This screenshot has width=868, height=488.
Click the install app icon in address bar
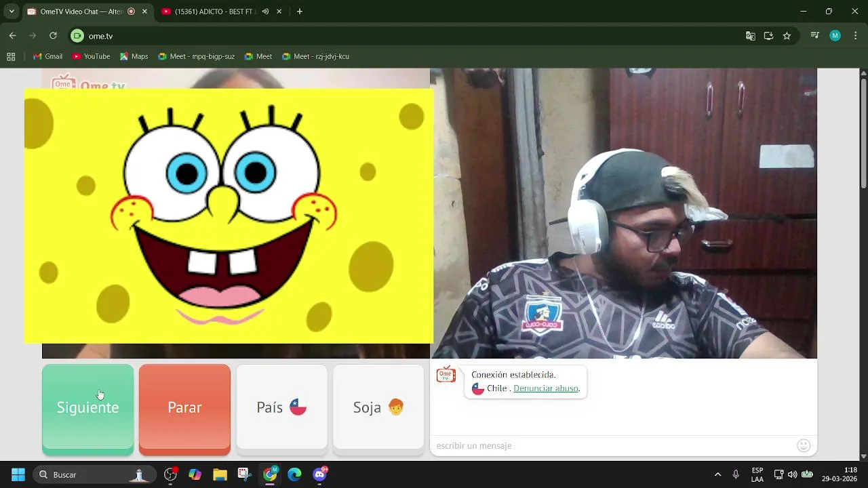(768, 36)
